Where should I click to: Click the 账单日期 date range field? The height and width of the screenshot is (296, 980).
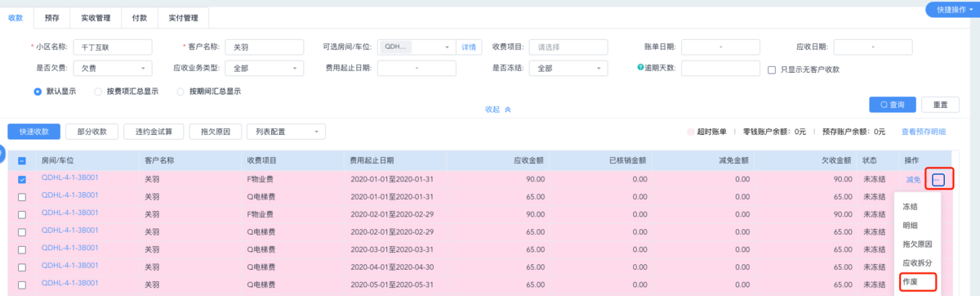(721, 47)
